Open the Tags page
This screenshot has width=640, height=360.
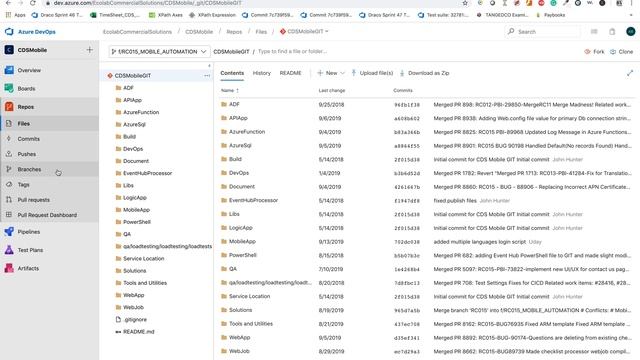coord(23,184)
